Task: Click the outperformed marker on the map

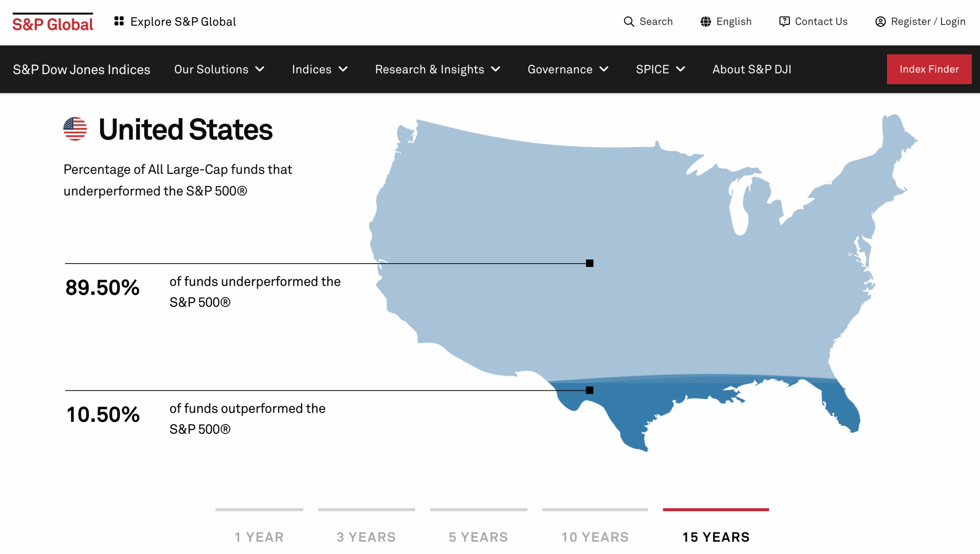Action: (590, 390)
